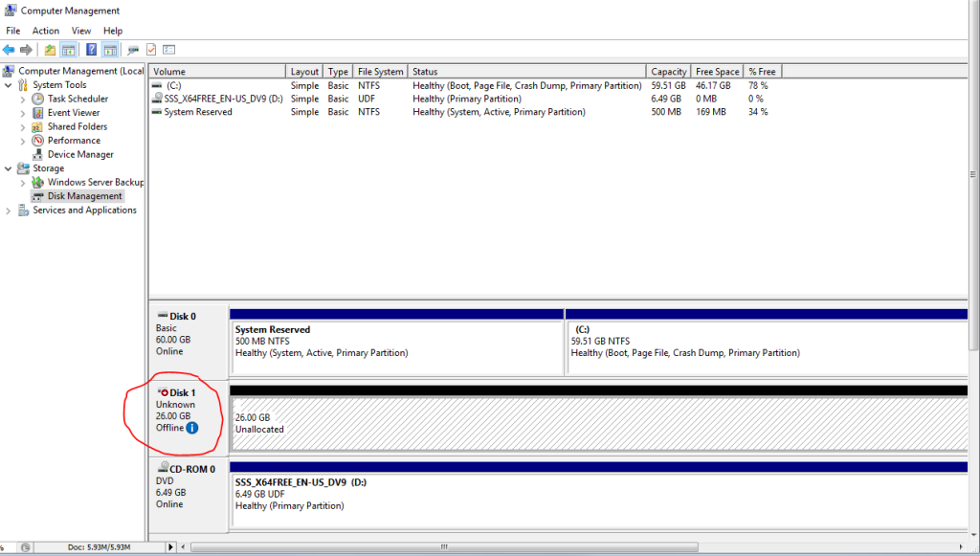
Task: Expand the Task Scheduler node
Action: (x=22, y=100)
